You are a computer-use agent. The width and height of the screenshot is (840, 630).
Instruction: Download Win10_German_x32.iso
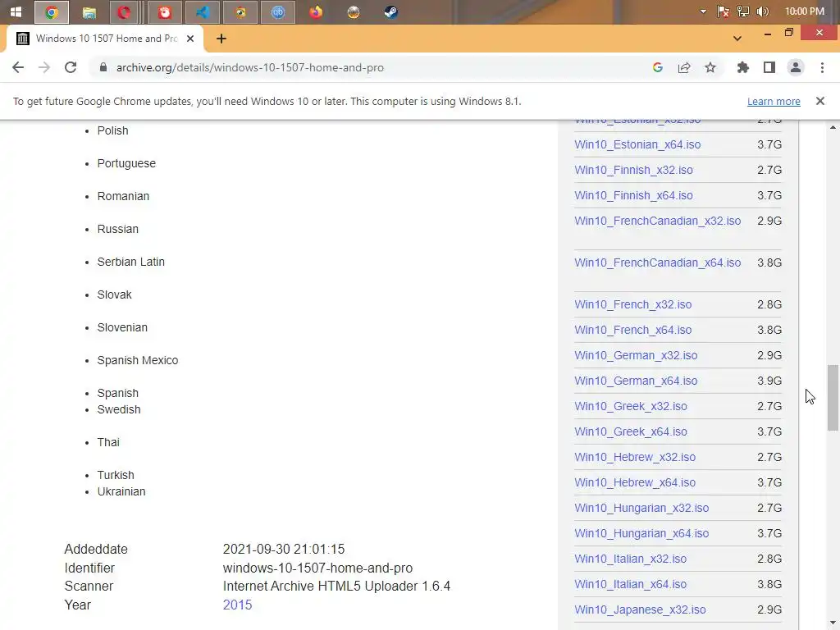click(636, 355)
